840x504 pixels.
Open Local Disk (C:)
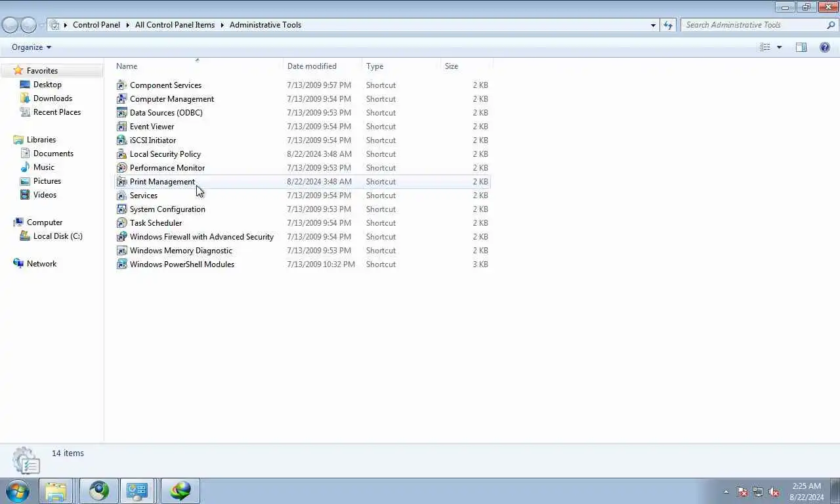(x=58, y=236)
